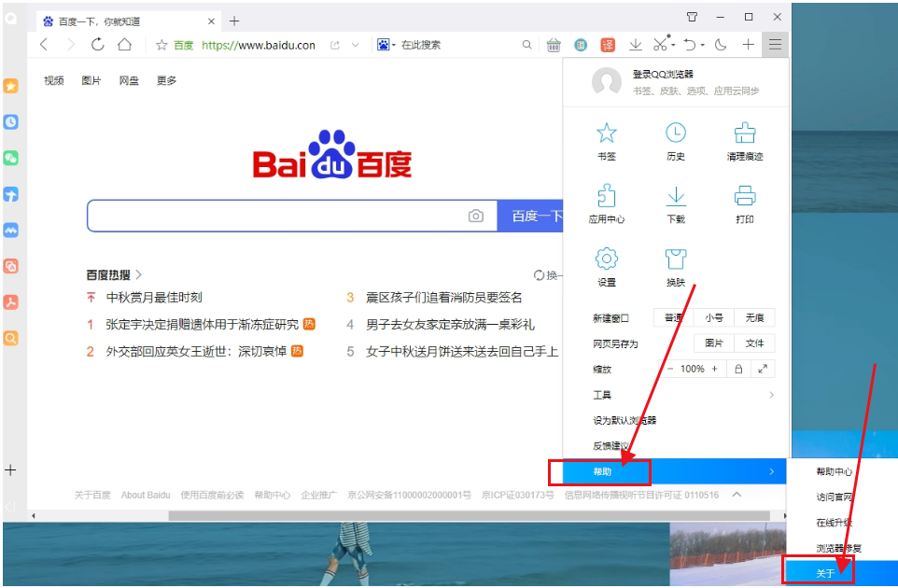Open an incognito (无痕) window

pos(754,317)
